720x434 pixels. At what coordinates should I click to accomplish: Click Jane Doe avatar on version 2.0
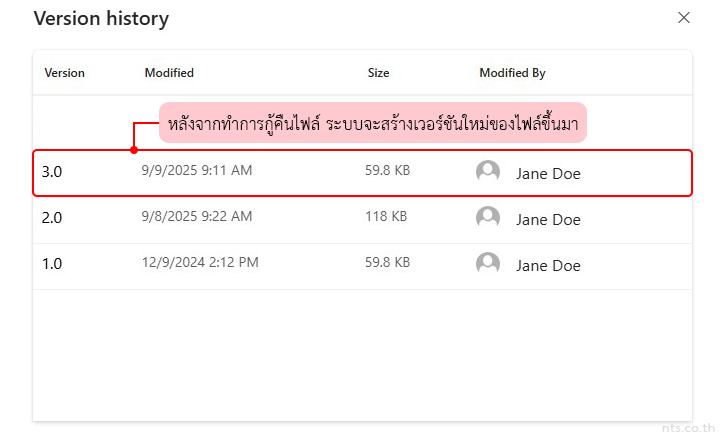pyautogui.click(x=488, y=218)
